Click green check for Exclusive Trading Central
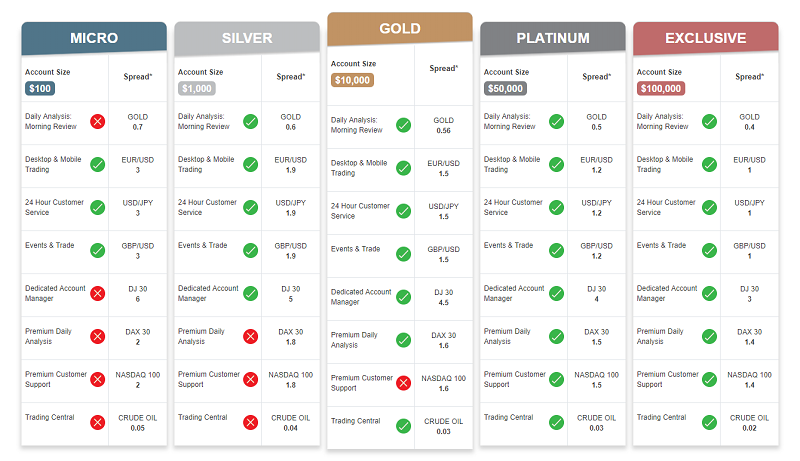 point(709,422)
